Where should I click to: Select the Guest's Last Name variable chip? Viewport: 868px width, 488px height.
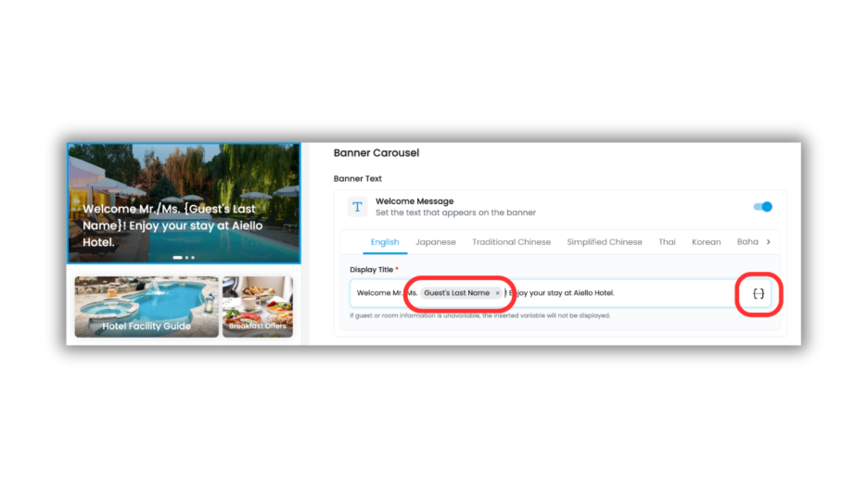click(456, 293)
